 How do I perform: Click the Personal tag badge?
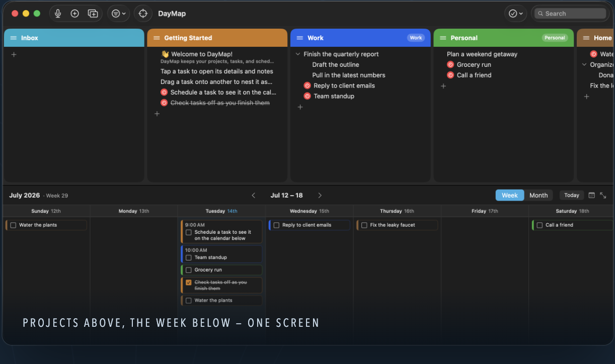coord(555,38)
